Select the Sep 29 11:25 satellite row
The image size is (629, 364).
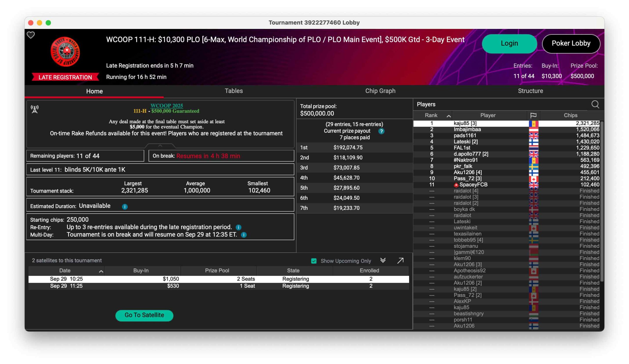[x=218, y=286]
